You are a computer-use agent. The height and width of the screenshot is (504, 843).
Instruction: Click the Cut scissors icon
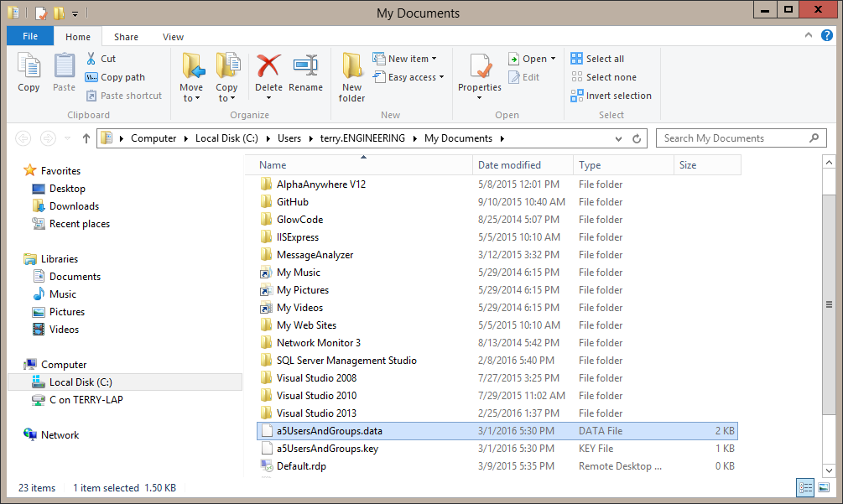(91, 59)
